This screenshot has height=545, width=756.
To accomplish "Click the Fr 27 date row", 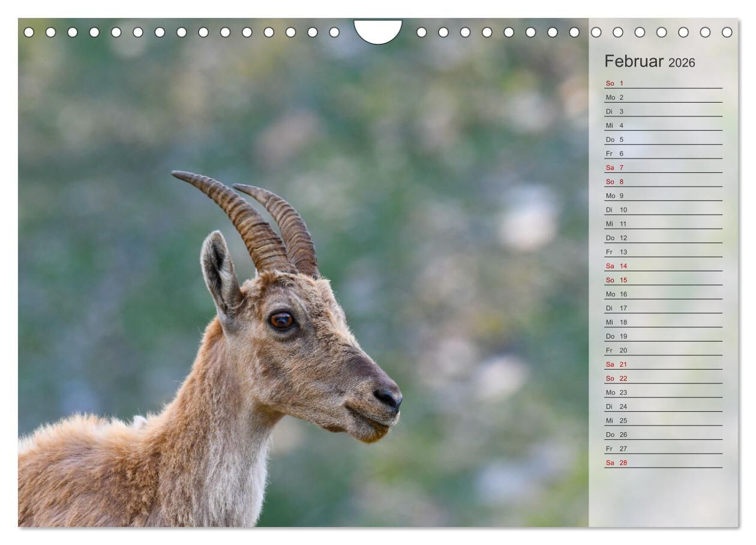I will click(x=663, y=448).
